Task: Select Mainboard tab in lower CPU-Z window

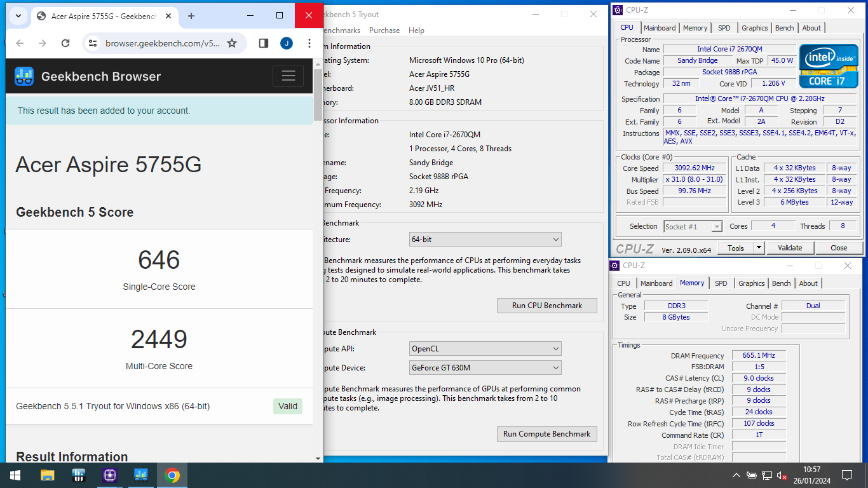Action: 656,283
